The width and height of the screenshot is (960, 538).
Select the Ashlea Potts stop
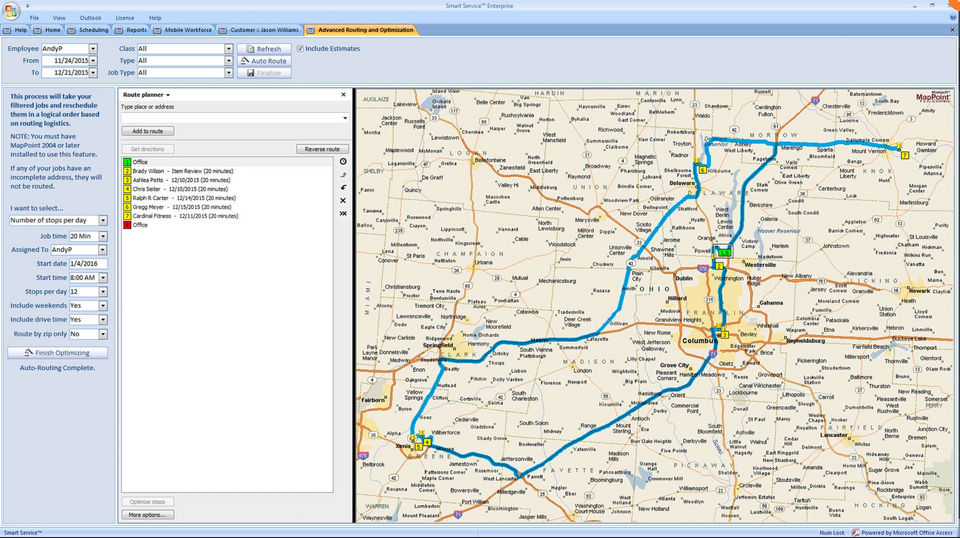pyautogui.click(x=227, y=180)
